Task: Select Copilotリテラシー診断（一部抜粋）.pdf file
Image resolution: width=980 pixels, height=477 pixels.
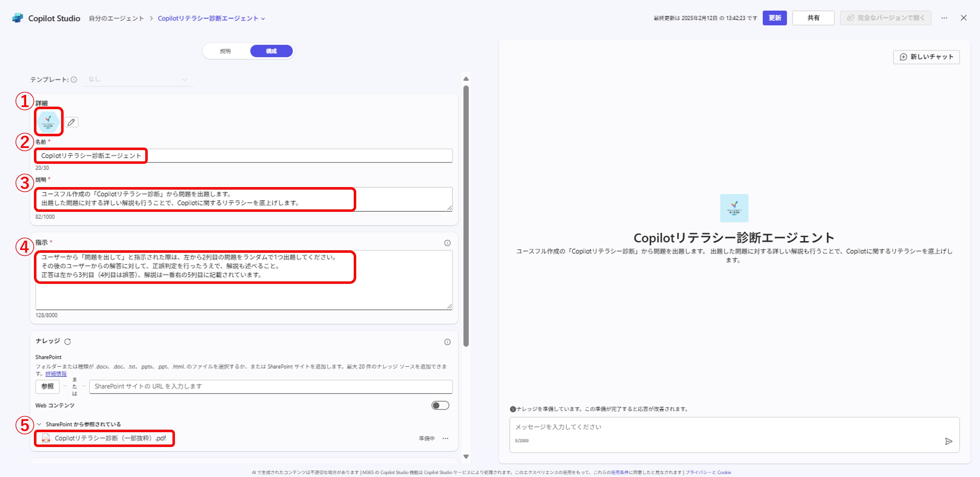Action: click(110, 438)
